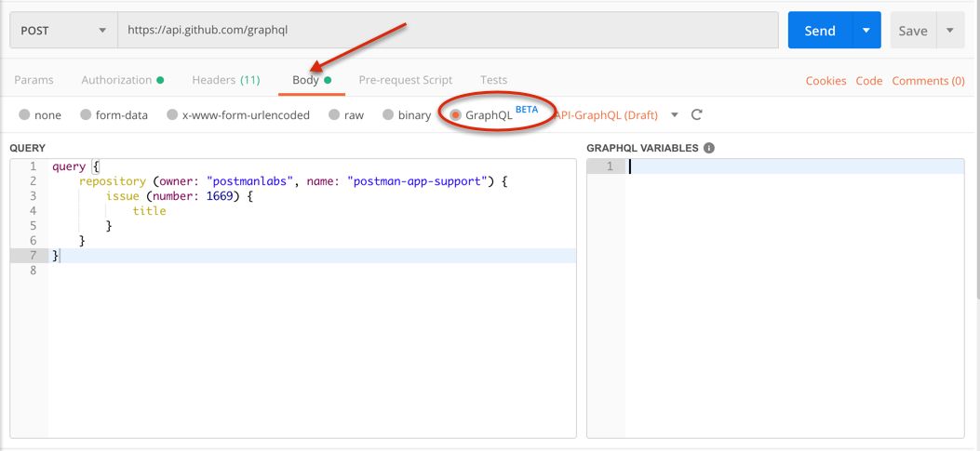Screen dimensions: 980x451
Task: Click the "title" field in the query
Action: (150, 211)
